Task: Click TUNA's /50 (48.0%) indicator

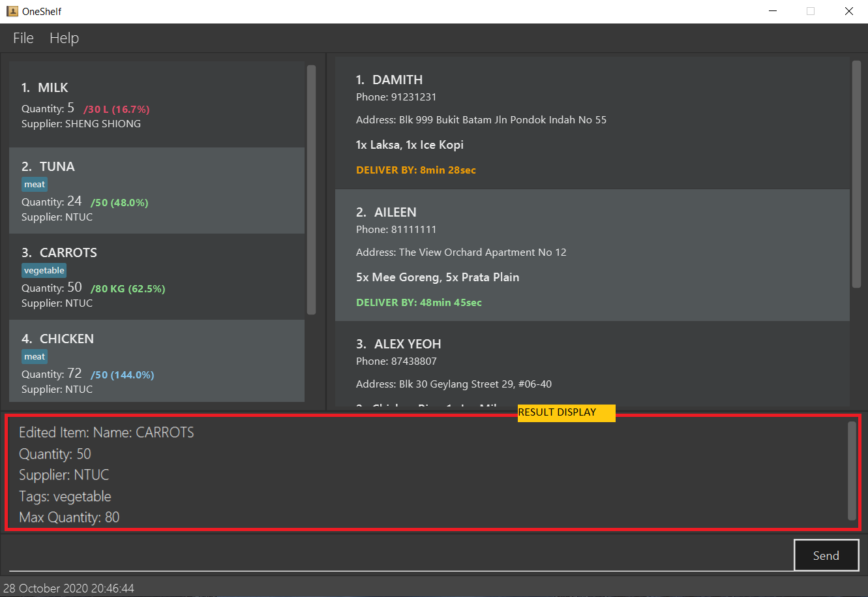Action: click(119, 203)
